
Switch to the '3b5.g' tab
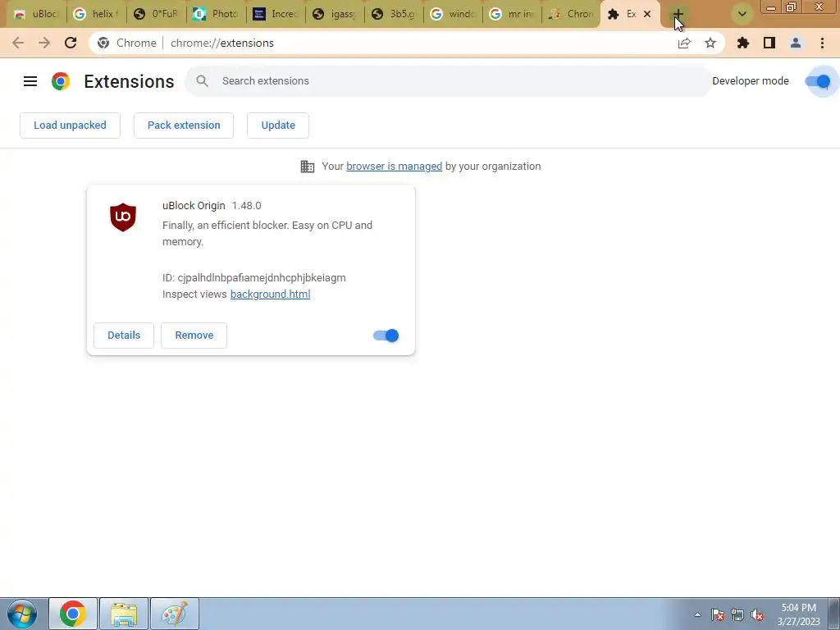coord(394,15)
